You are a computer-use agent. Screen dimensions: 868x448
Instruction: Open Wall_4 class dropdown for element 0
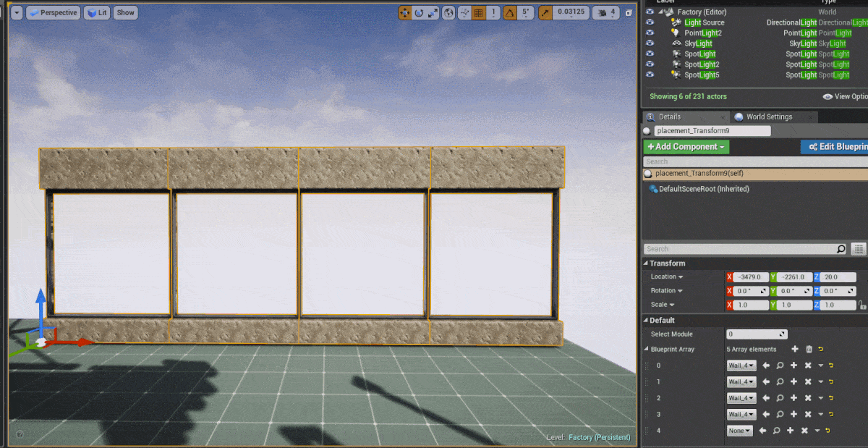[741, 365]
